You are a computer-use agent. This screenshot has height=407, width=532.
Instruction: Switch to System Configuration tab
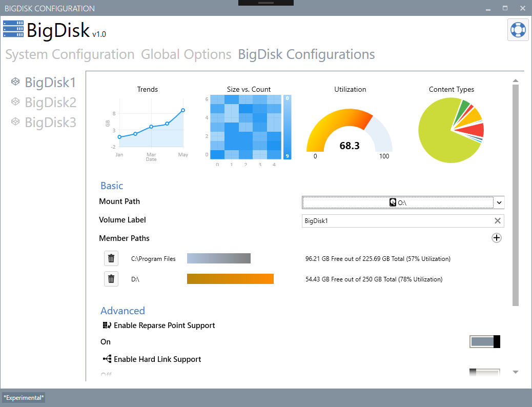click(70, 54)
